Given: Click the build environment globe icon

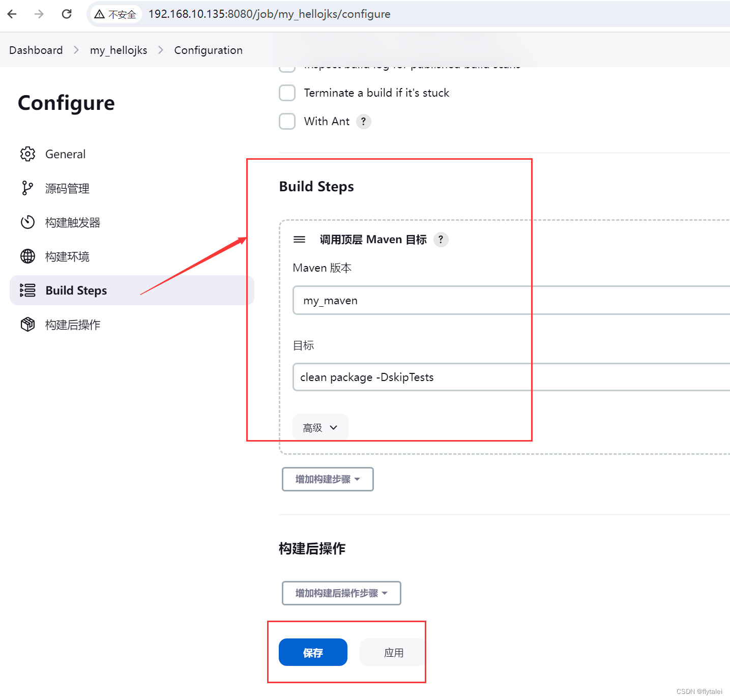Looking at the screenshot, I should [x=27, y=256].
